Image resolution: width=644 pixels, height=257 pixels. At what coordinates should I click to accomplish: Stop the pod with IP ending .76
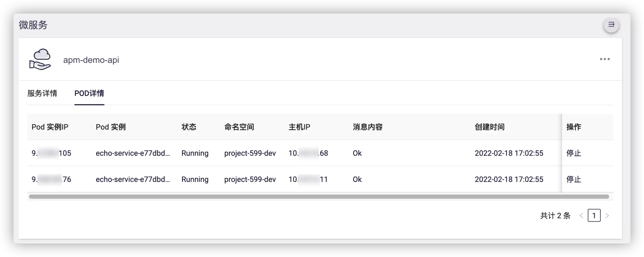coord(574,179)
